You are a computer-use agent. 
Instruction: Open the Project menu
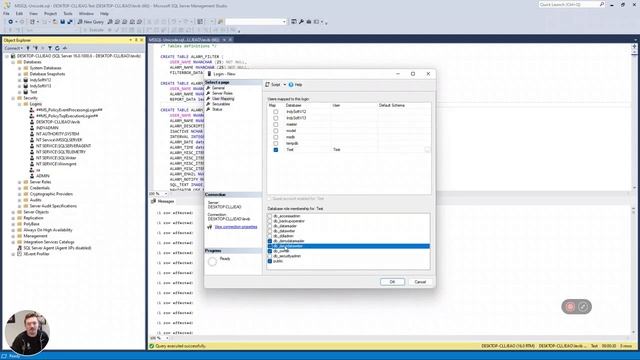[x=50, y=13]
